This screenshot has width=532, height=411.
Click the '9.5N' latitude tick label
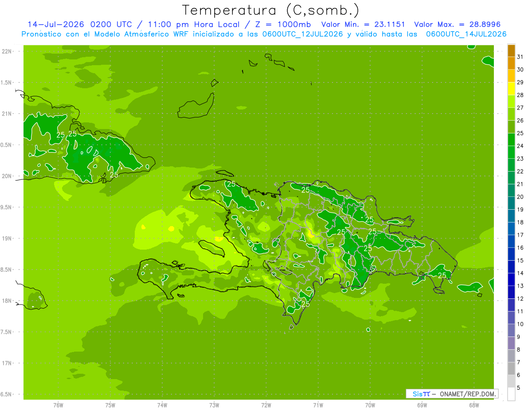click(7, 207)
